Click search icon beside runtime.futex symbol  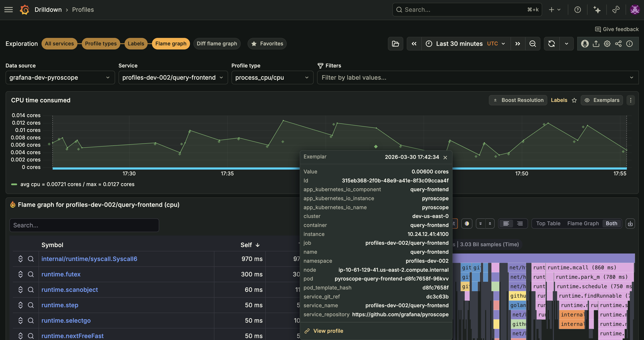(x=31, y=274)
